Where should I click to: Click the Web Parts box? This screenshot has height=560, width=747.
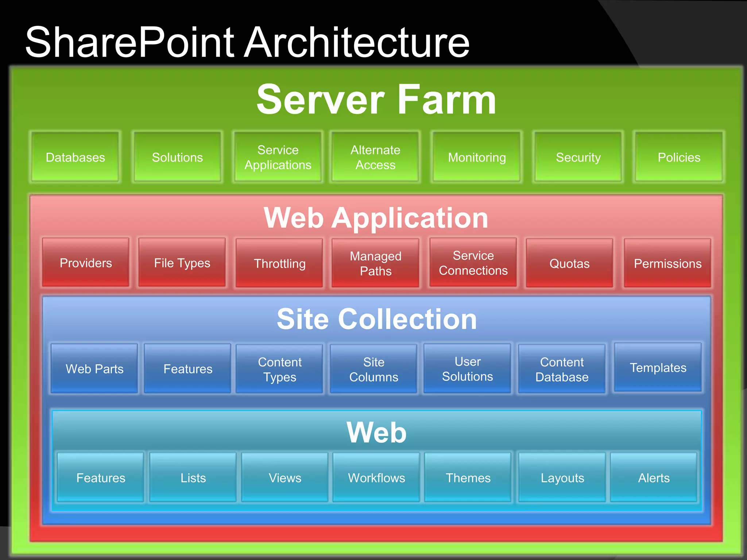94,368
